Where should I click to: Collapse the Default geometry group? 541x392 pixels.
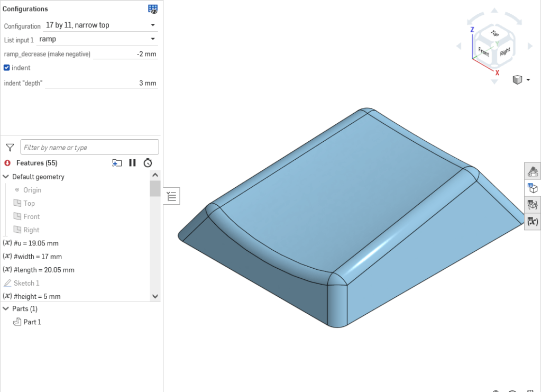(6, 177)
